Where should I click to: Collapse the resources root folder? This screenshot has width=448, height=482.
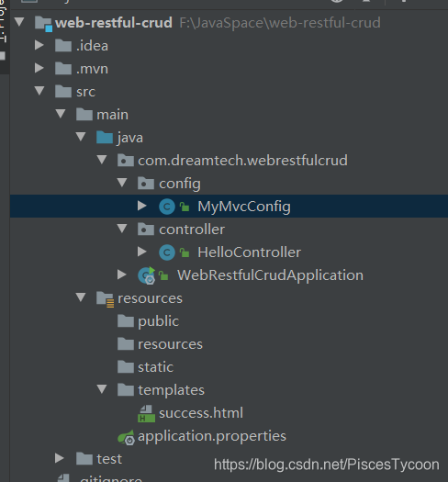[81, 297]
